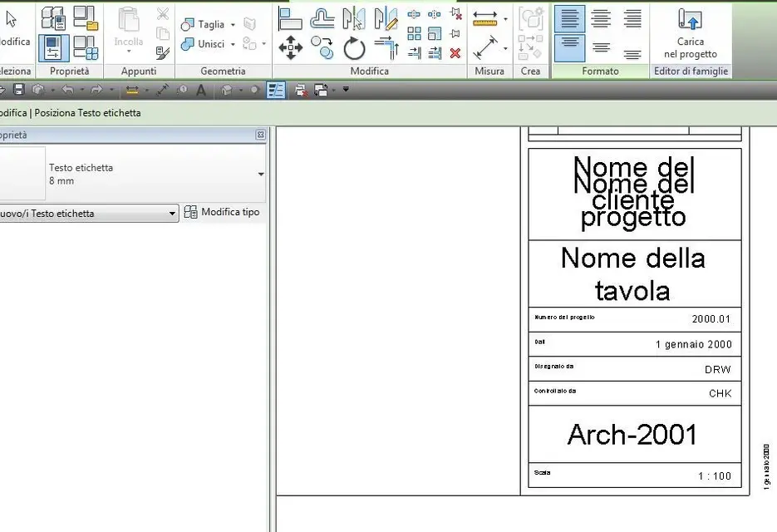
Task: Click the Taglia geometry tool
Action: [x=203, y=24]
